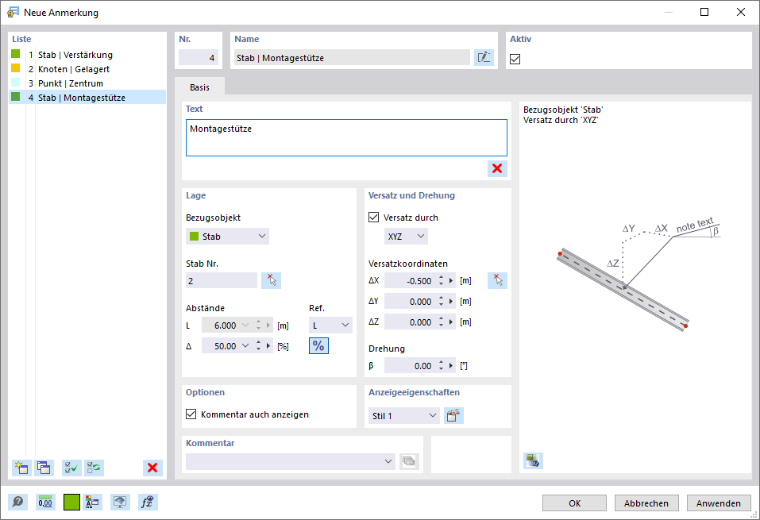Image resolution: width=760 pixels, height=520 pixels.
Task: Confirm with the OK button
Action: (574, 503)
